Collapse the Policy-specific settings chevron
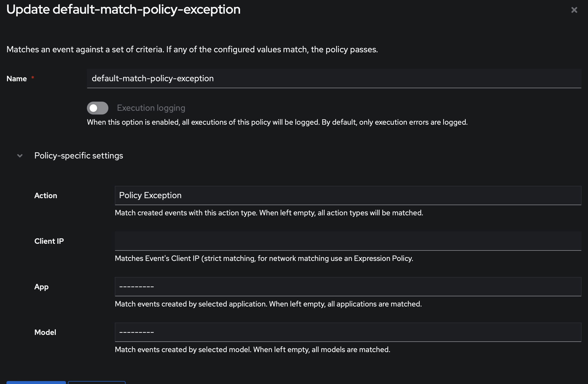The height and width of the screenshot is (384, 588). (19, 156)
